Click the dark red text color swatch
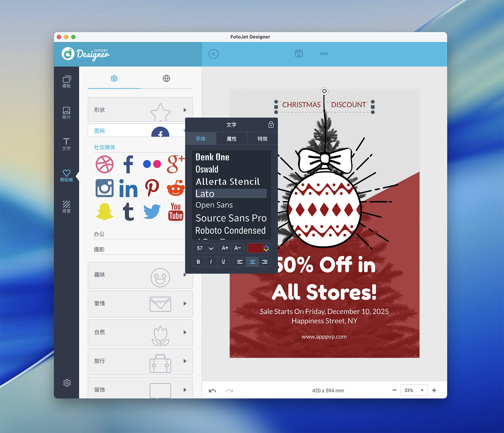The image size is (504, 433). pyautogui.click(x=255, y=248)
